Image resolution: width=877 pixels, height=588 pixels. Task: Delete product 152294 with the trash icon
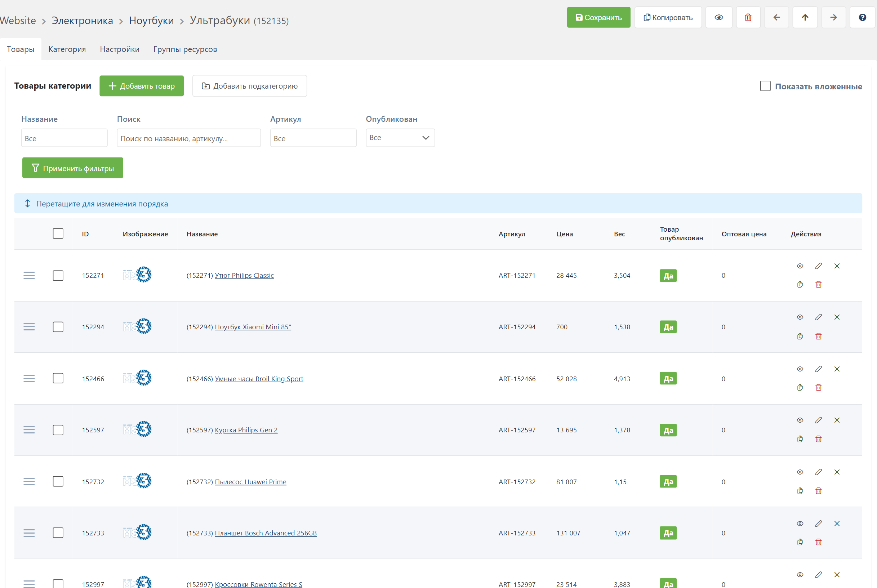819,336
